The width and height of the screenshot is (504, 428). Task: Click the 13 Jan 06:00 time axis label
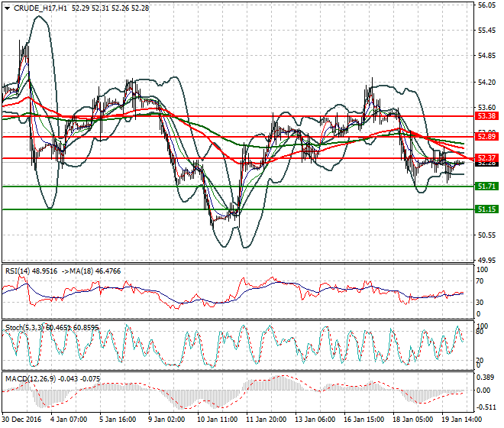(x=315, y=420)
